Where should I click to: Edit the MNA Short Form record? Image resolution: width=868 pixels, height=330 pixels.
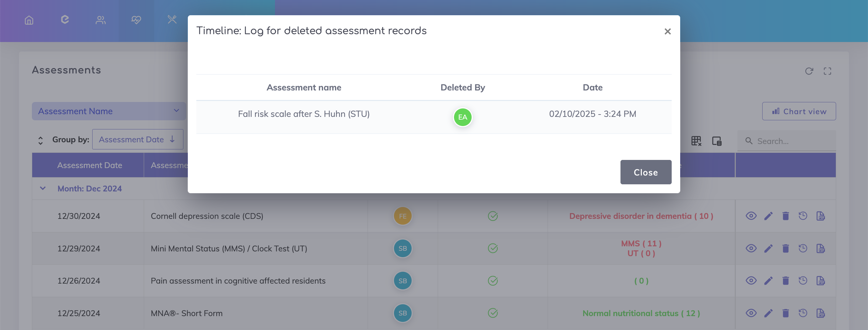tap(769, 313)
